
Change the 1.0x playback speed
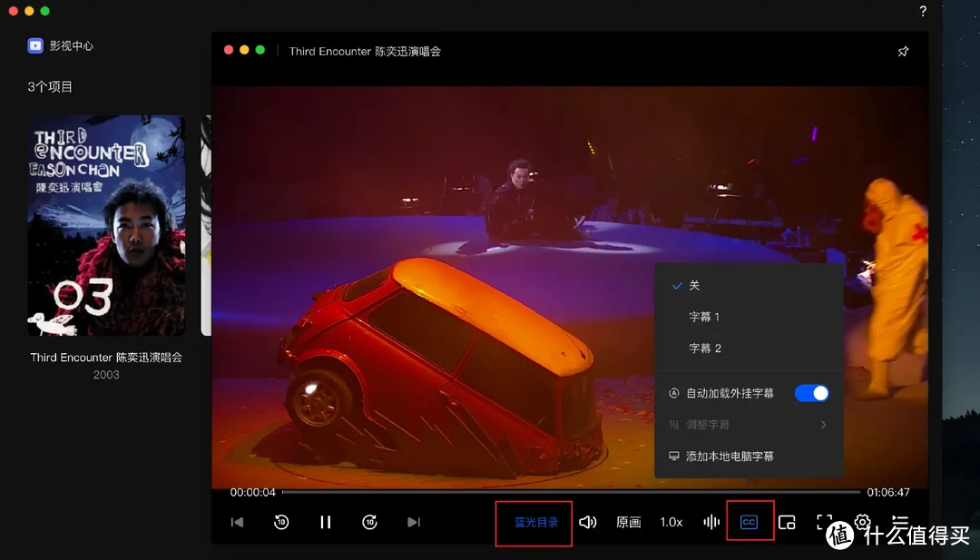671,523
